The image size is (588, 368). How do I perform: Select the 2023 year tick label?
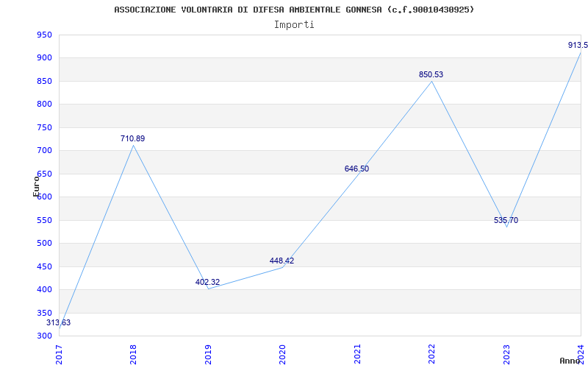coord(506,354)
